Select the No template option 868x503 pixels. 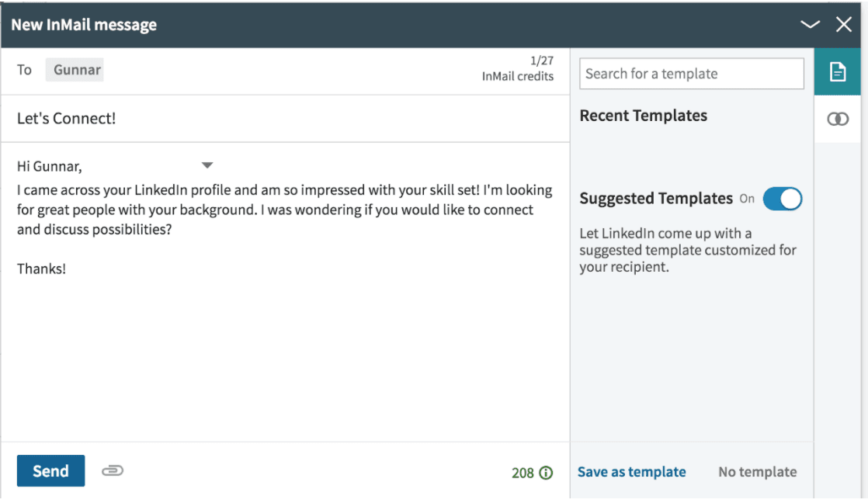pyautogui.click(x=757, y=472)
